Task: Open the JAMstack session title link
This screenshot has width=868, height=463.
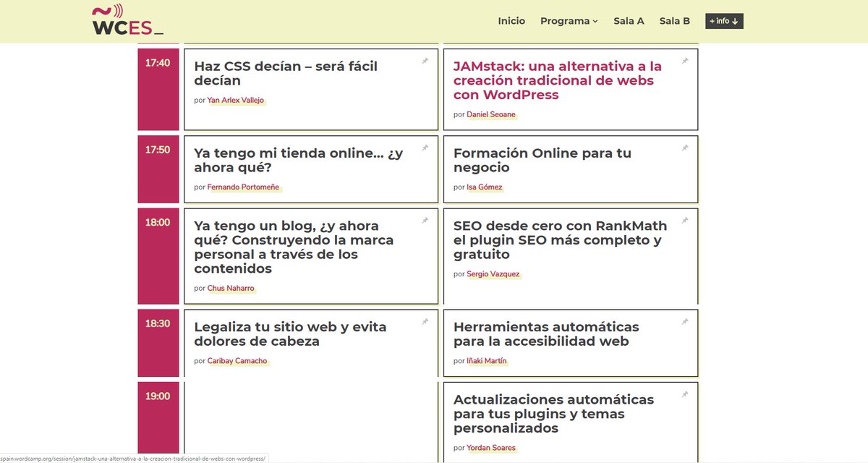Action: point(558,80)
